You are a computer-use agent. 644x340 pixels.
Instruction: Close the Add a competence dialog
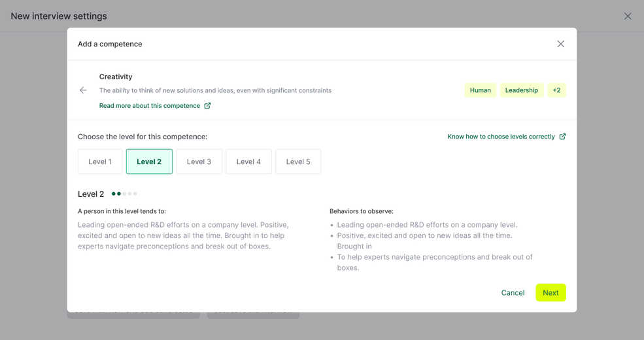560,44
